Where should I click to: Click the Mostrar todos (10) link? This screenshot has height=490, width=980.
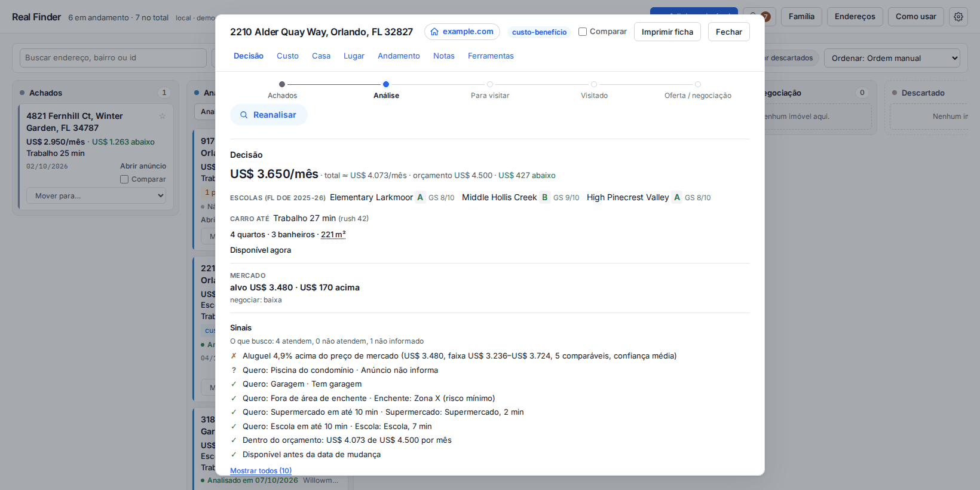(261, 471)
